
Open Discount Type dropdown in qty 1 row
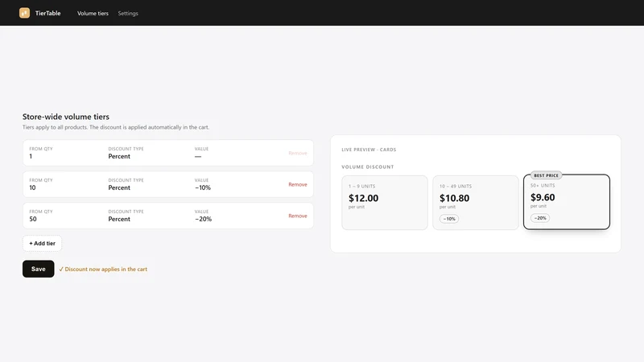tap(119, 156)
